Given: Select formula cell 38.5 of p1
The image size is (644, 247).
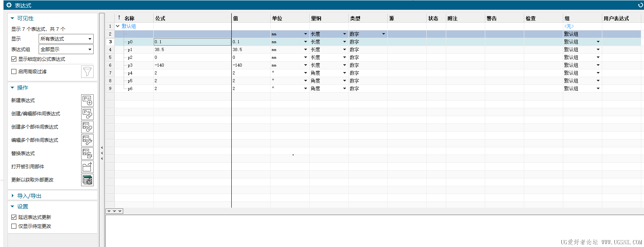Looking at the screenshot, I should tap(192, 49).
